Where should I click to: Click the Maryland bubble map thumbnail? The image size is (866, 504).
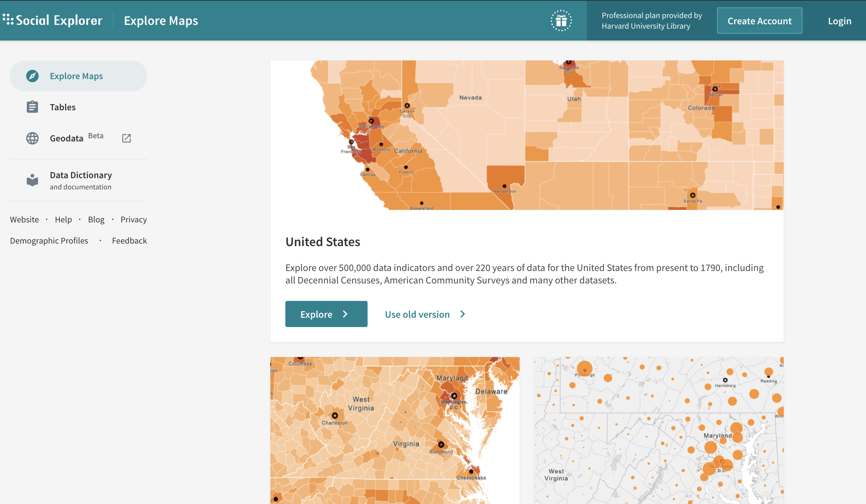[x=659, y=430]
